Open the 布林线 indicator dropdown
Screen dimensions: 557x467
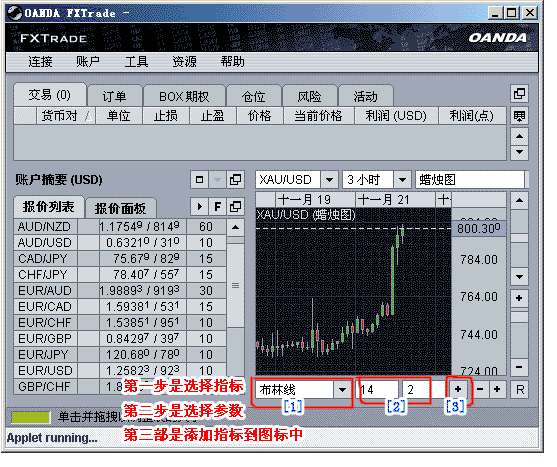point(342,390)
